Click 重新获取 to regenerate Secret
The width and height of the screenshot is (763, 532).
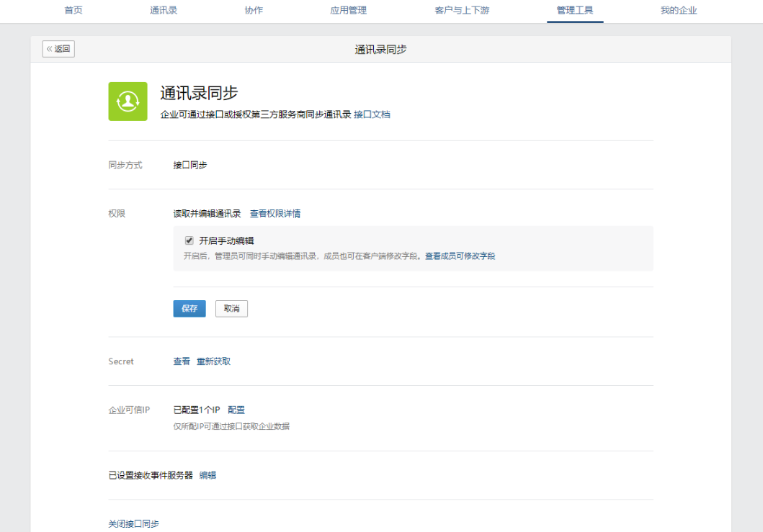point(214,361)
